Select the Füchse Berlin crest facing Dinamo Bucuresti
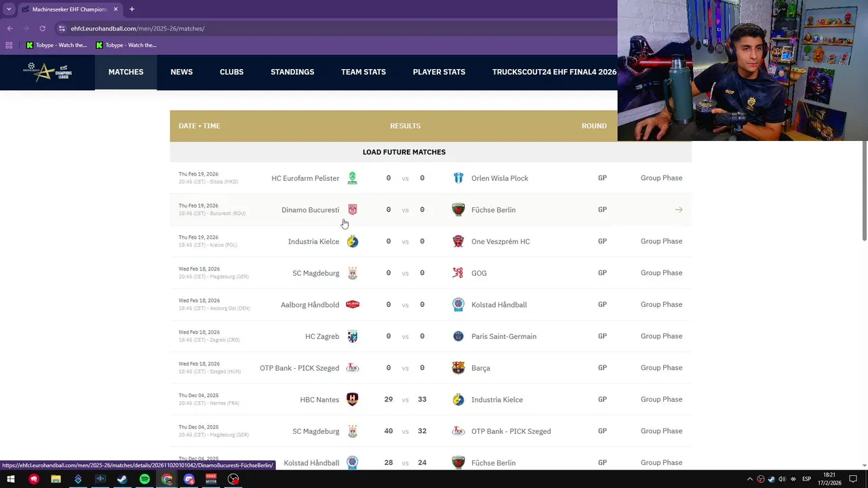Image resolution: width=868 pixels, height=488 pixels. (458, 209)
